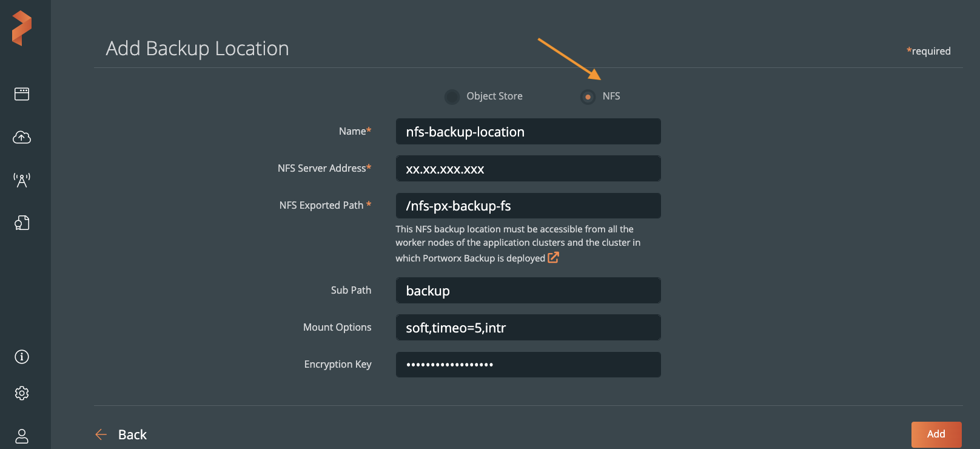Edit the Mount Options field

tap(528, 328)
